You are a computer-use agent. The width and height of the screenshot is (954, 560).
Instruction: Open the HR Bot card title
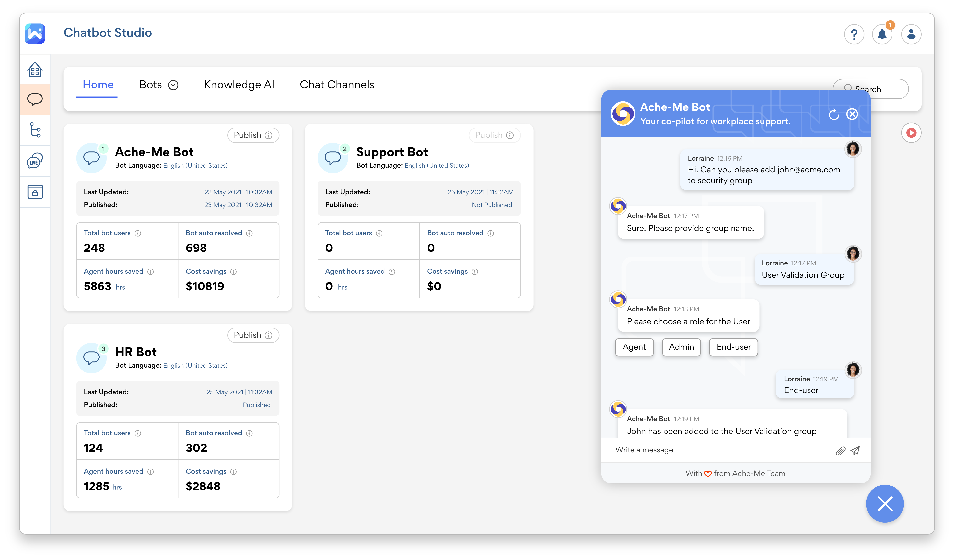pyautogui.click(x=136, y=352)
